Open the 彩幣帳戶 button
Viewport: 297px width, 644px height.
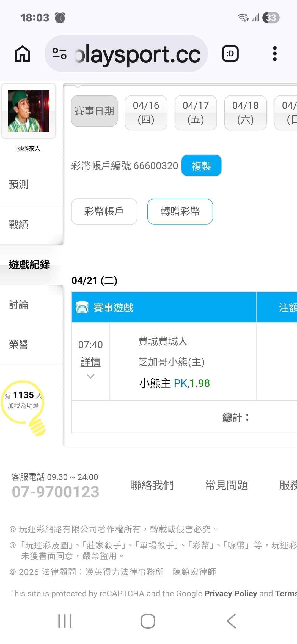pos(104,211)
